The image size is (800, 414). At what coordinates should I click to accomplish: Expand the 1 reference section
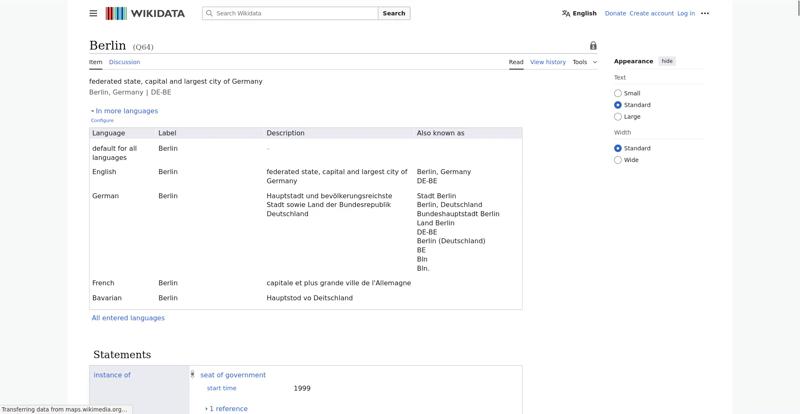tap(227, 408)
